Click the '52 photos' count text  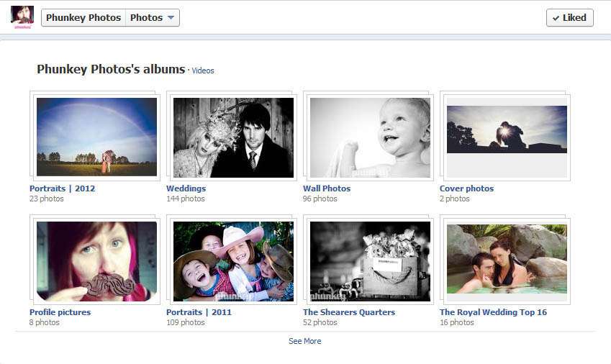coord(320,322)
